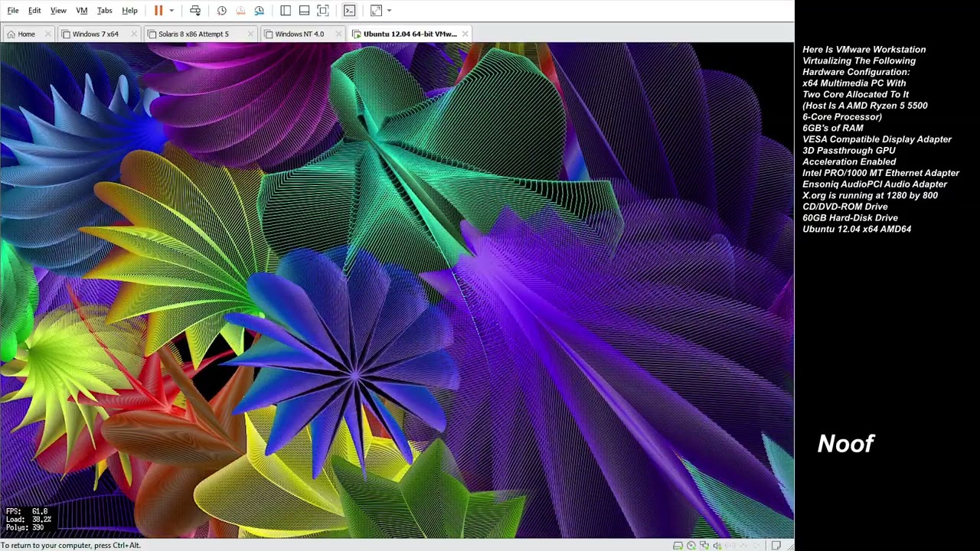This screenshot has height=551, width=980.
Task: Click the 'press Ctrl+Alt' status bar hint
Action: 116,546
